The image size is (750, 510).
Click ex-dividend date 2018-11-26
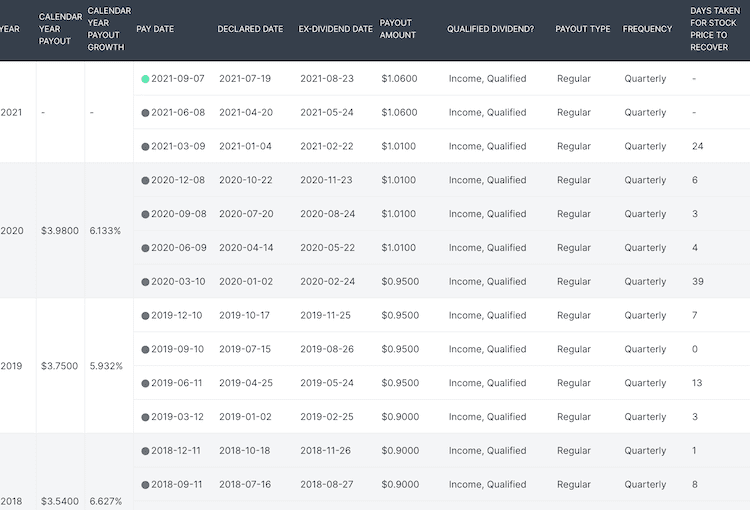pos(325,451)
